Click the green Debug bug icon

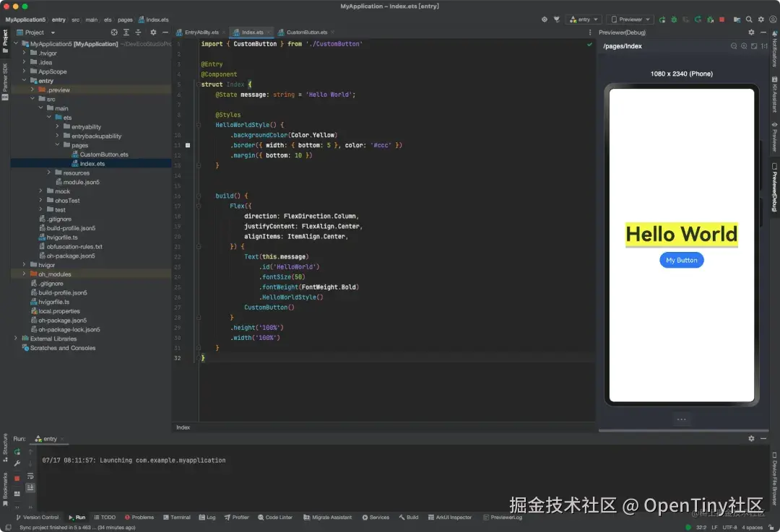pos(674,19)
